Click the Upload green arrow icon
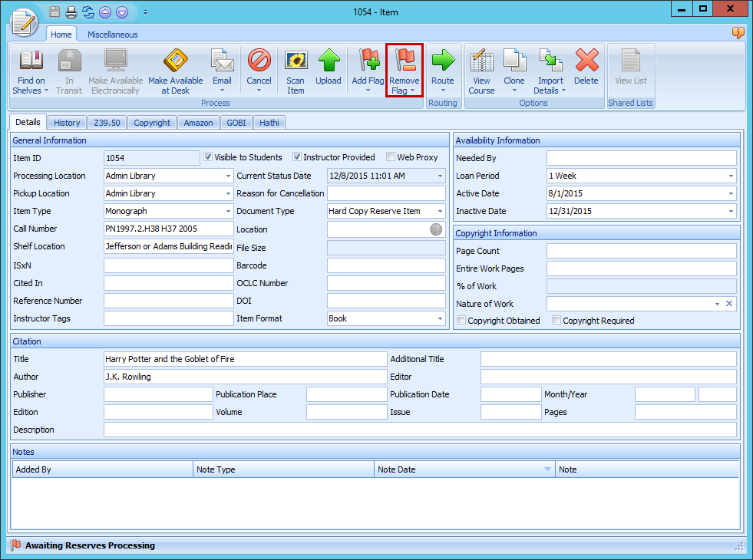 point(329,61)
